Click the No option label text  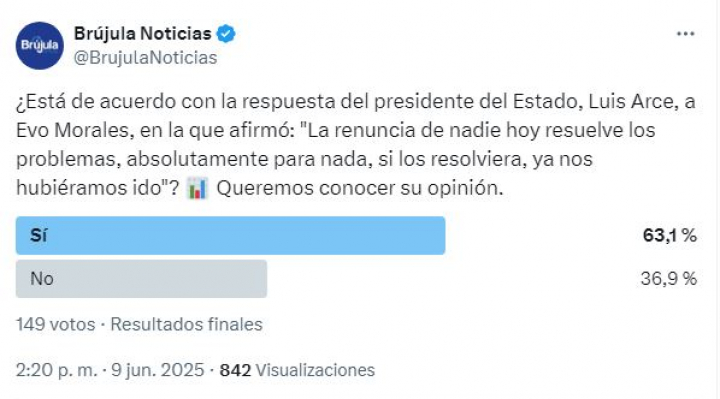click(42, 279)
